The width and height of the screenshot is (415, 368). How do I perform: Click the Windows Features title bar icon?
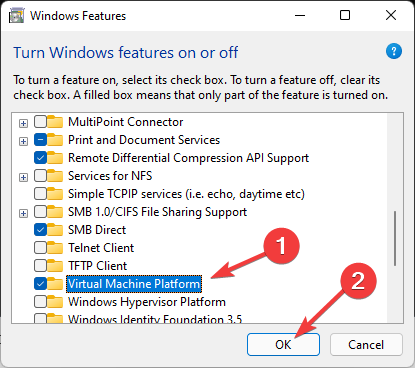pos(16,16)
